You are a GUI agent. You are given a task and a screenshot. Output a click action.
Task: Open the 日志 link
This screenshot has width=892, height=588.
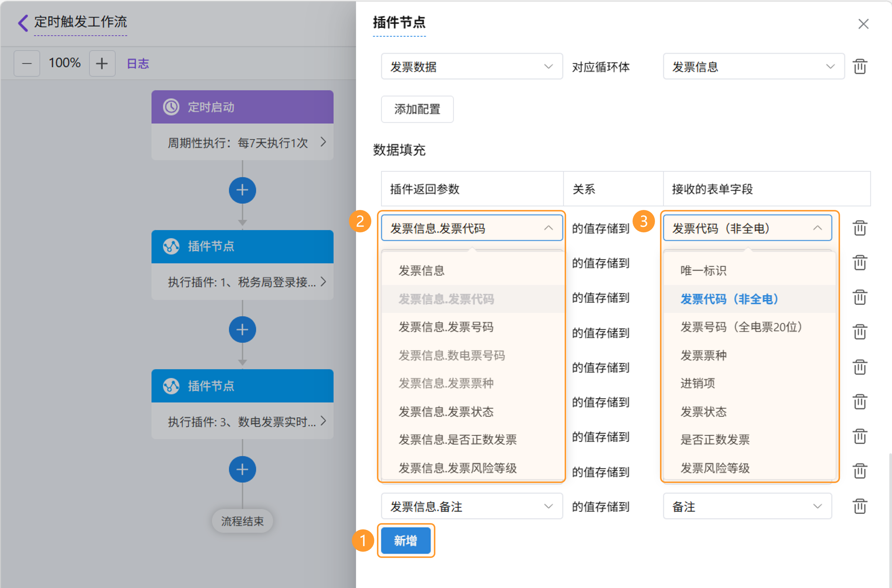pos(138,64)
